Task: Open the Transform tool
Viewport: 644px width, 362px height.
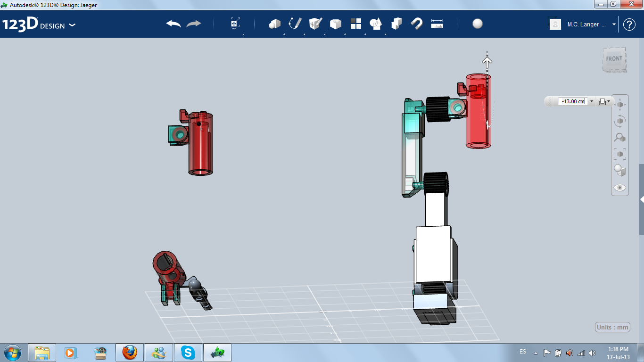Action: pyautogui.click(x=235, y=24)
